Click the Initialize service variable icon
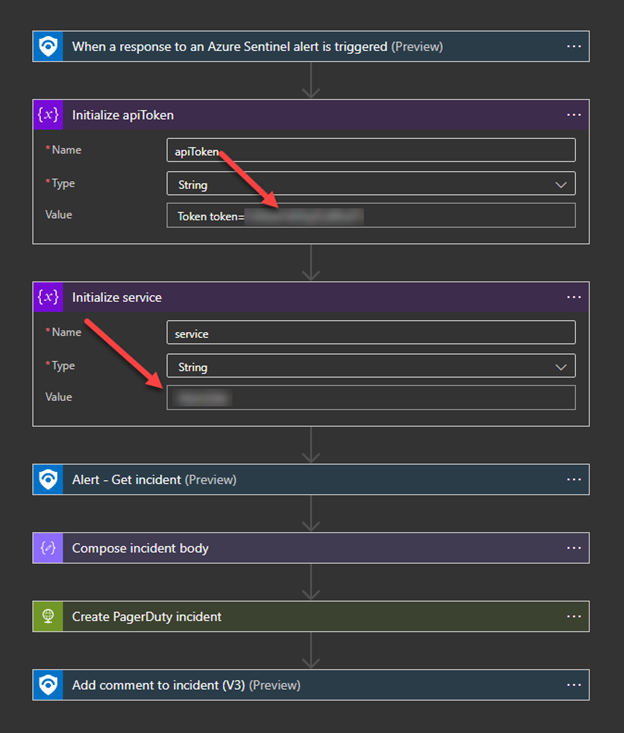This screenshot has height=733, width=624. click(48, 297)
